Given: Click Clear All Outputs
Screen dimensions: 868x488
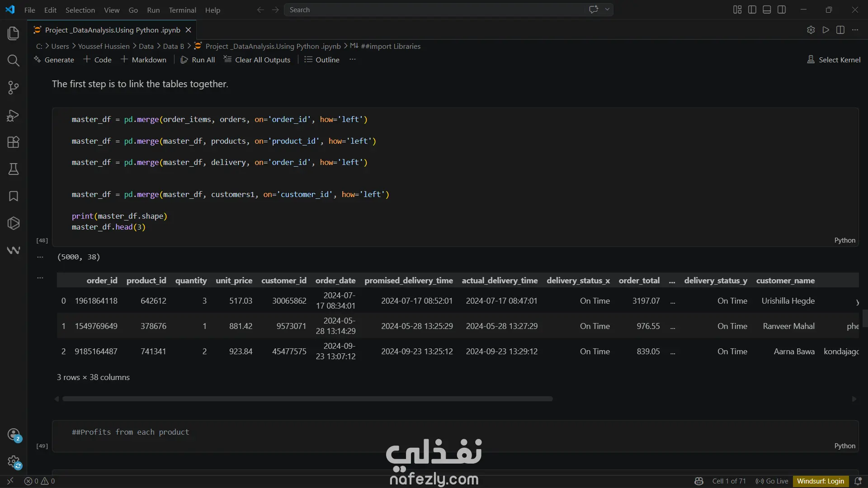Looking at the screenshot, I should pyautogui.click(x=257, y=60).
